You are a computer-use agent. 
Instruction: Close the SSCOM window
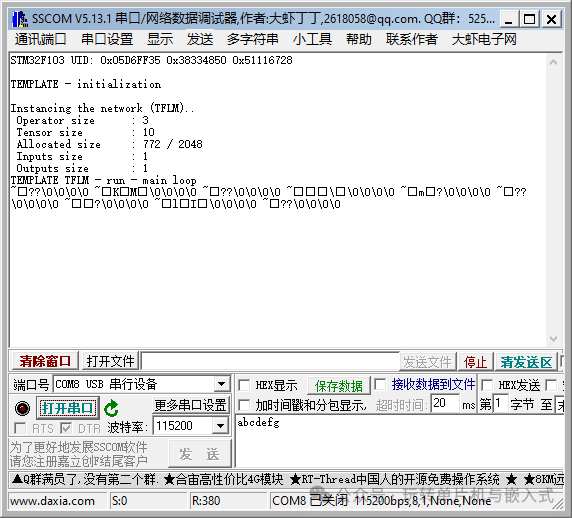(551, 19)
